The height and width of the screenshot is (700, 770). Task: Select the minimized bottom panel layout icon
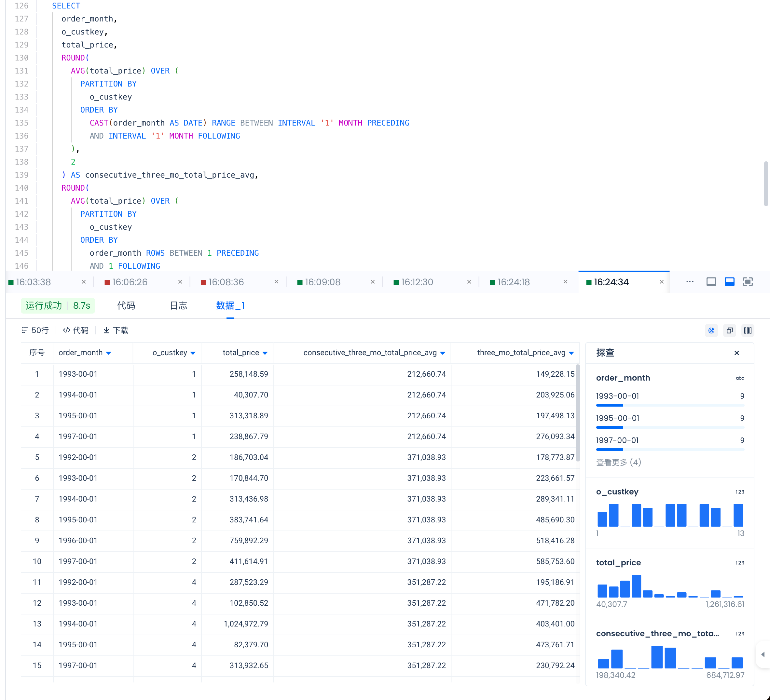(711, 282)
